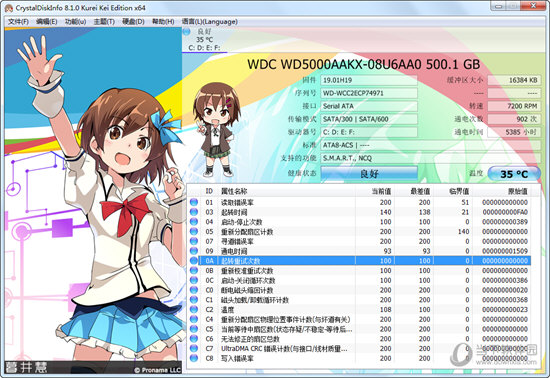Click the status icon of row 01
Screen dimensions: 550x378
[x=194, y=202]
